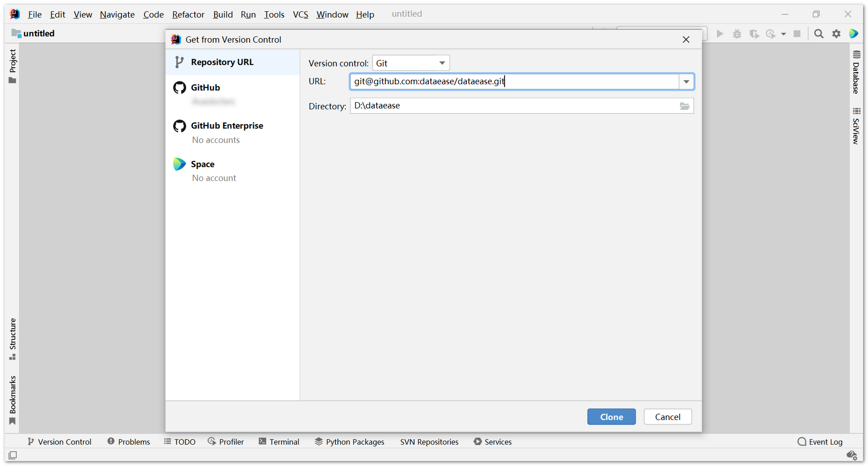The width and height of the screenshot is (868, 466).
Task: Open the Terminal bottom tab
Action: pyautogui.click(x=279, y=442)
